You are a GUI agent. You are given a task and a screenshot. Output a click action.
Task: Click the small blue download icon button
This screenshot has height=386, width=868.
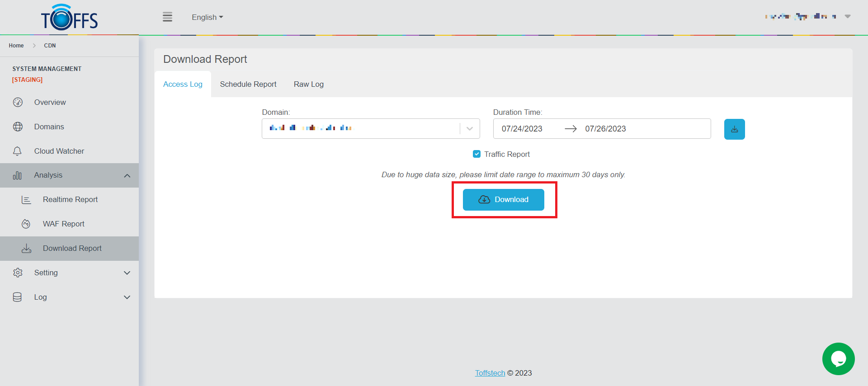point(734,129)
